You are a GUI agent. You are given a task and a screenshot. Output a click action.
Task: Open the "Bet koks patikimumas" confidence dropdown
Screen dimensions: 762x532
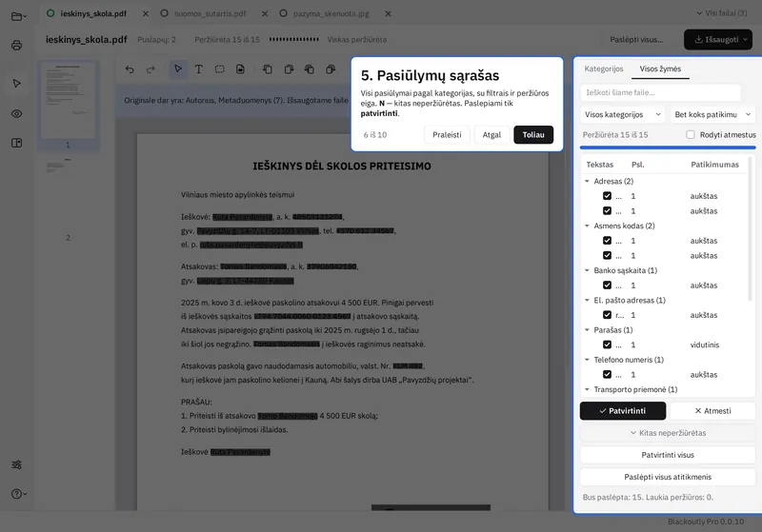click(712, 114)
